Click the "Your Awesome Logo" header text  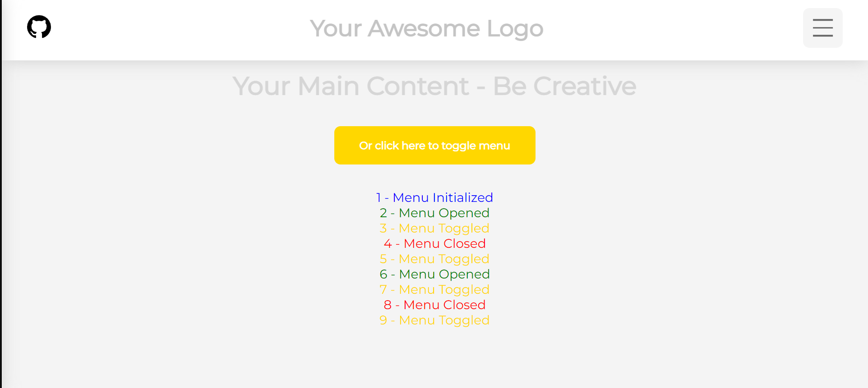tap(426, 29)
